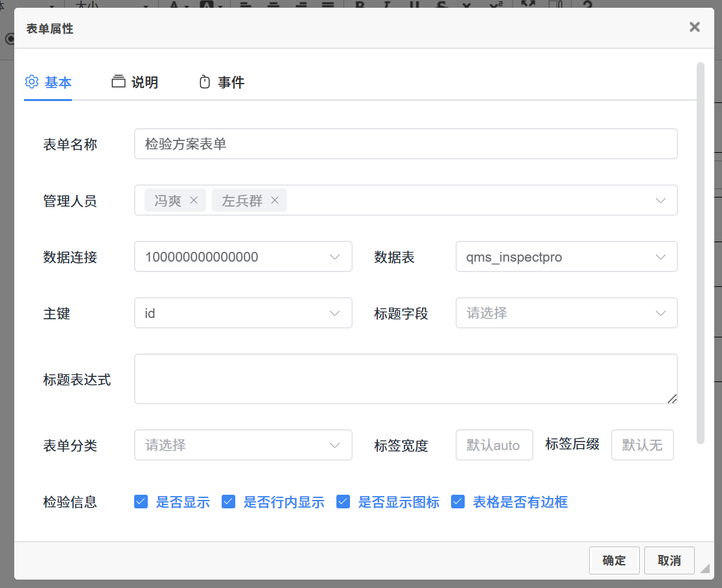Open the 数据表 dropdown showing qms_inspectpro
Screen dimensions: 722x588
click(566, 257)
